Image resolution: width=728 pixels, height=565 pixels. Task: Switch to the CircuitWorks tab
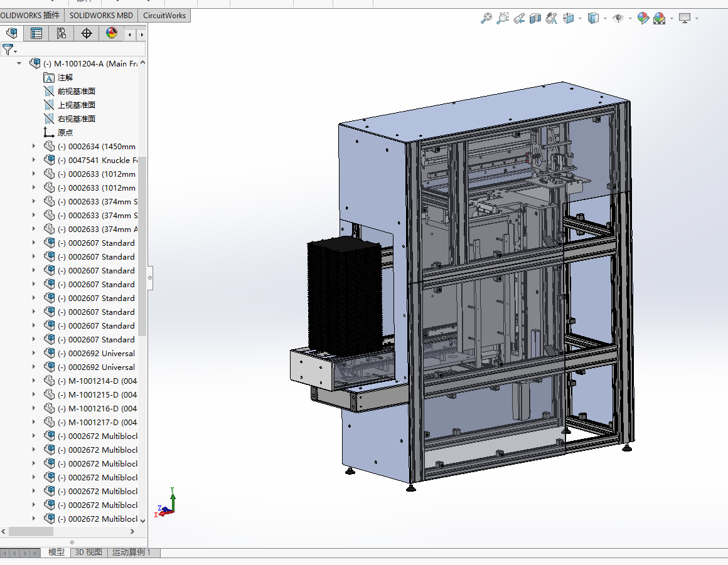point(164,15)
